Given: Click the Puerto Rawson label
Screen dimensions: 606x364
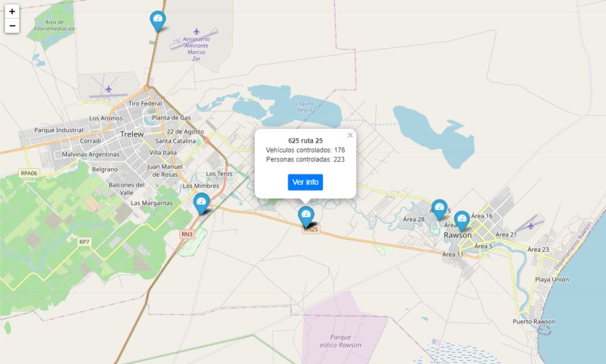Looking at the screenshot, I should tap(534, 321).
